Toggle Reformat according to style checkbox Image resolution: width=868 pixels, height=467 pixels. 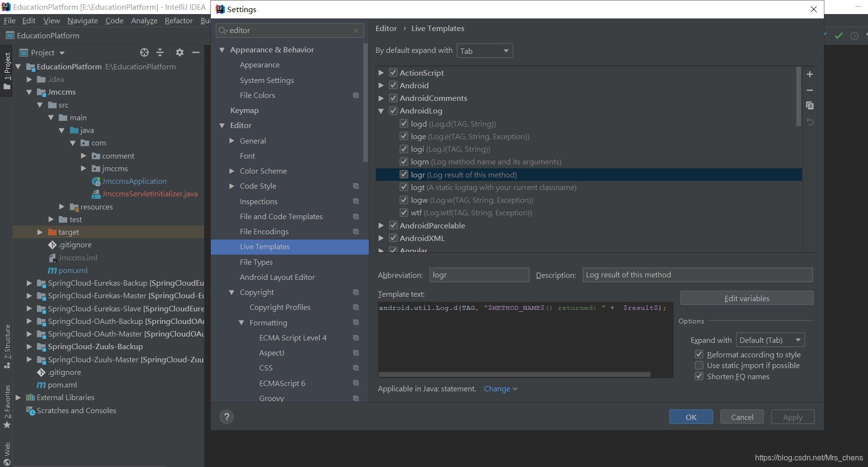(x=699, y=354)
